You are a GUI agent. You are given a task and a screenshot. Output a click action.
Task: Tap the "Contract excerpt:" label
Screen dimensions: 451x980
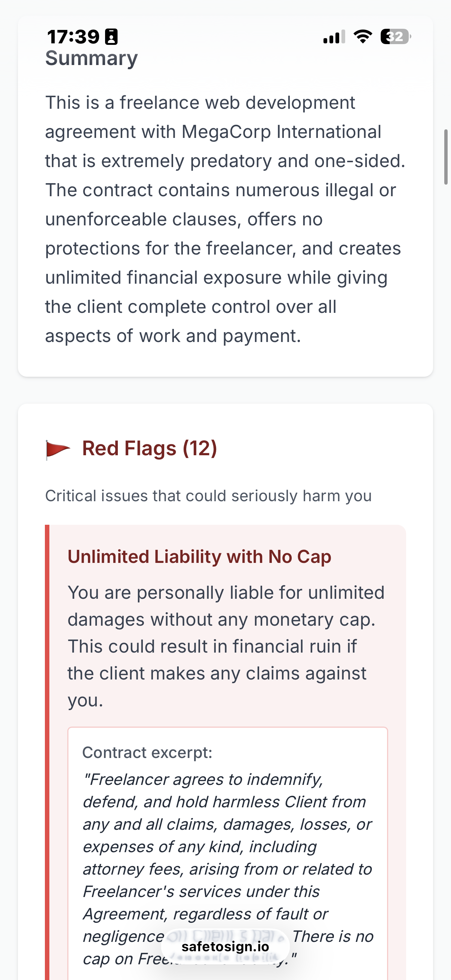(x=147, y=752)
